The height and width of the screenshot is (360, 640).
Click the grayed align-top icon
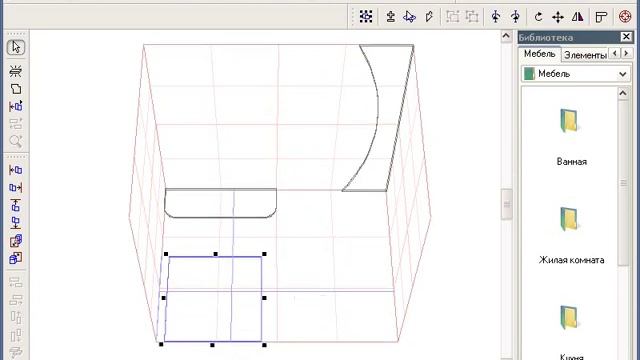click(16, 318)
